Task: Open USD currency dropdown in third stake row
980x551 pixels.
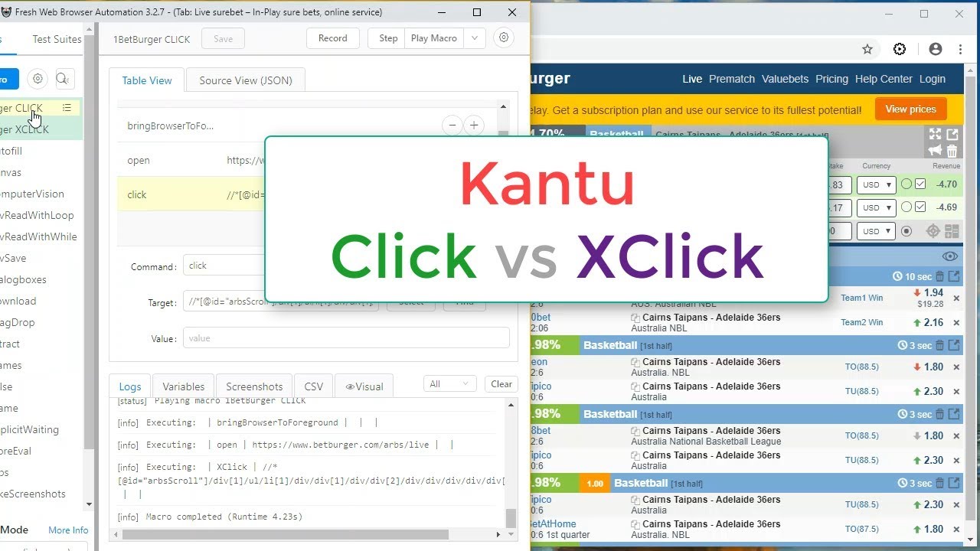Action: coord(877,231)
